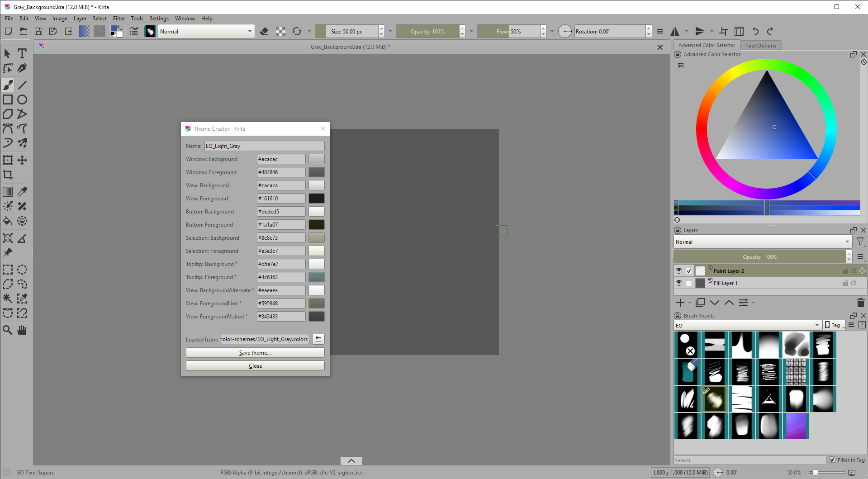Toggle lock on Paint Layer 2
This screenshot has height=479, width=868.
845,270
